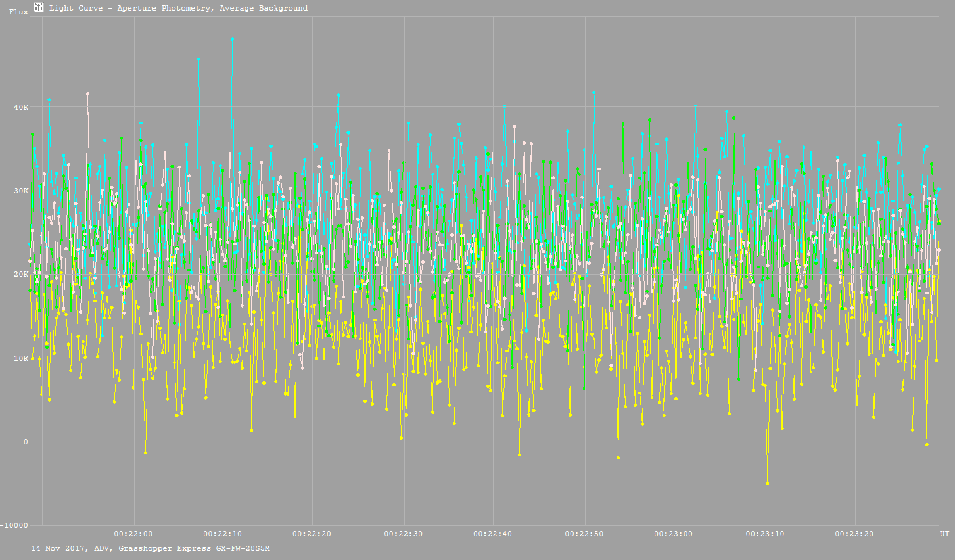Click the 00:22:10 time axis label

pyautogui.click(x=223, y=534)
